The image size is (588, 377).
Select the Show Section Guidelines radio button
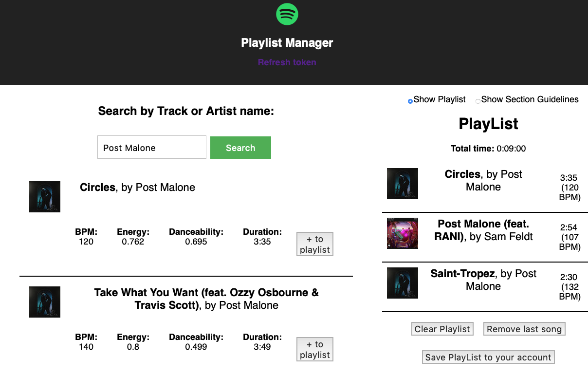478,101
